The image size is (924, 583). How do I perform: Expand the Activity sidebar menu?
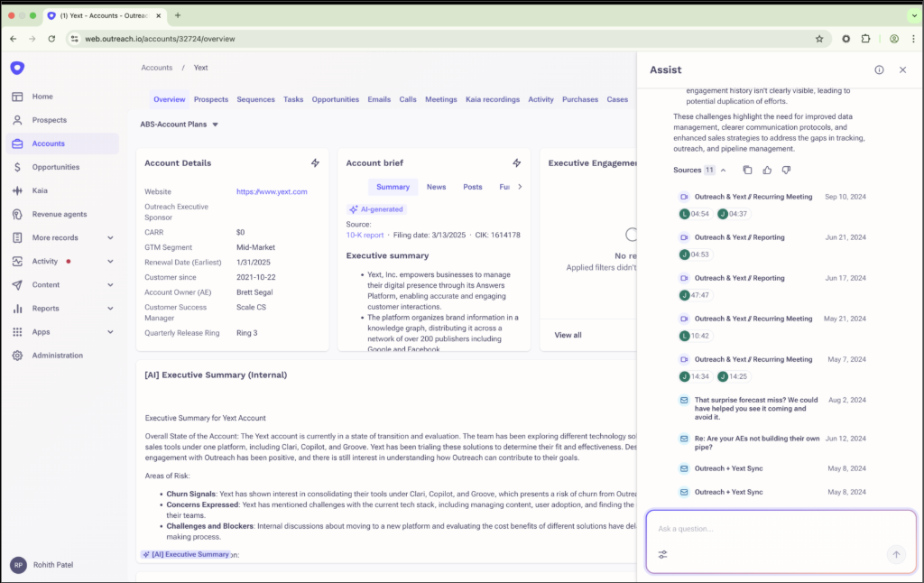click(x=110, y=261)
